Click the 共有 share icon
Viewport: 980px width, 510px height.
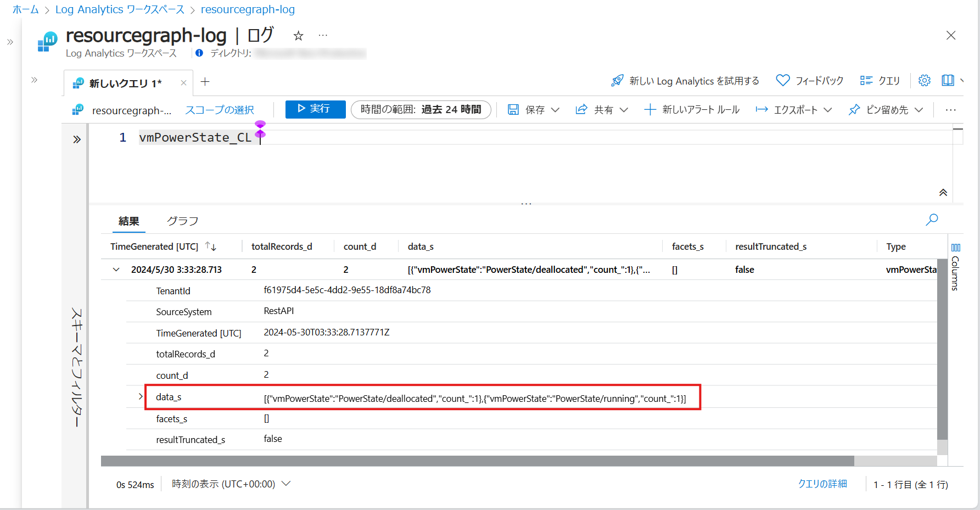(x=581, y=110)
